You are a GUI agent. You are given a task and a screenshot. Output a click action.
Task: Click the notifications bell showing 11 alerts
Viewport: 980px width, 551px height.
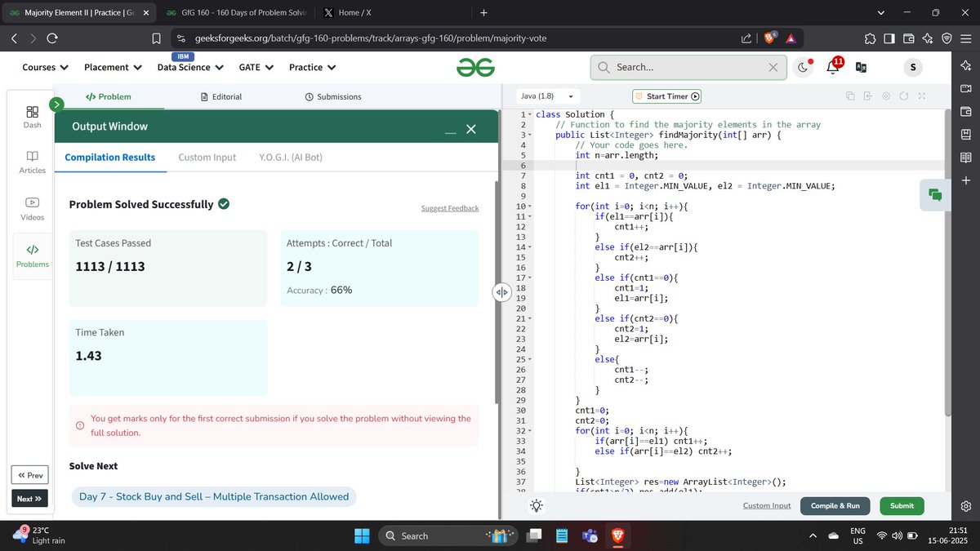831,67
